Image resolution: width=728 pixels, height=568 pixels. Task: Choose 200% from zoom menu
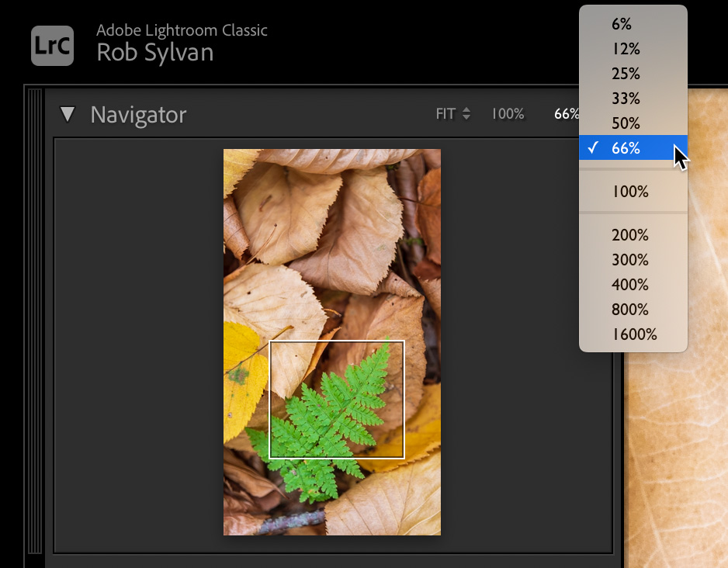[x=633, y=235]
